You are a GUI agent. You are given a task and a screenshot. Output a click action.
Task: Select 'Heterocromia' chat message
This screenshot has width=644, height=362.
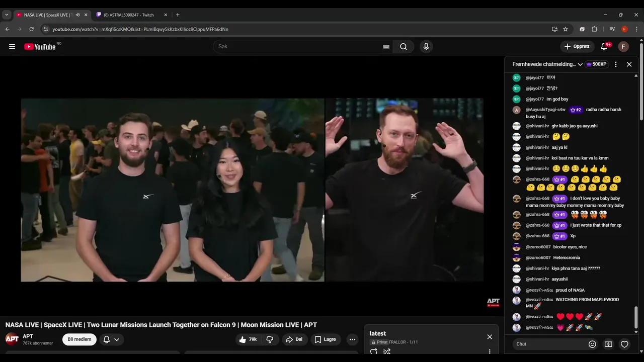(567, 258)
